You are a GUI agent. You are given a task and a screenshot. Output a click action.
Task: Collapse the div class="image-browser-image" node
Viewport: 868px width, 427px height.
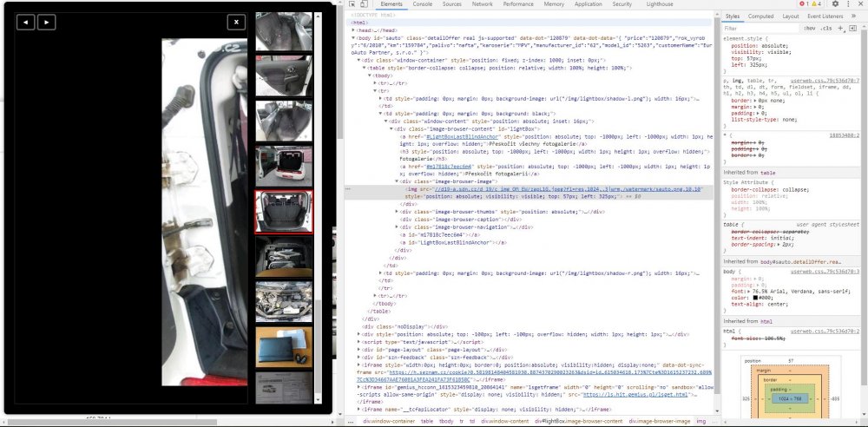pos(397,181)
